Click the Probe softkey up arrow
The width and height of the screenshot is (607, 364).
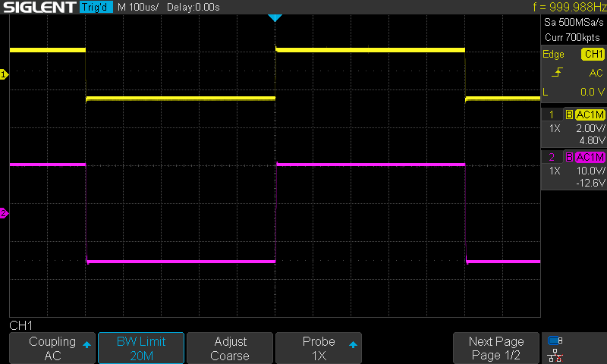click(x=353, y=344)
